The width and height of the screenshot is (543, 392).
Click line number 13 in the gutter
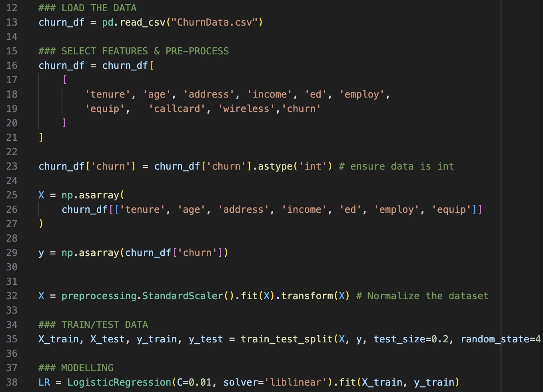[12, 22]
